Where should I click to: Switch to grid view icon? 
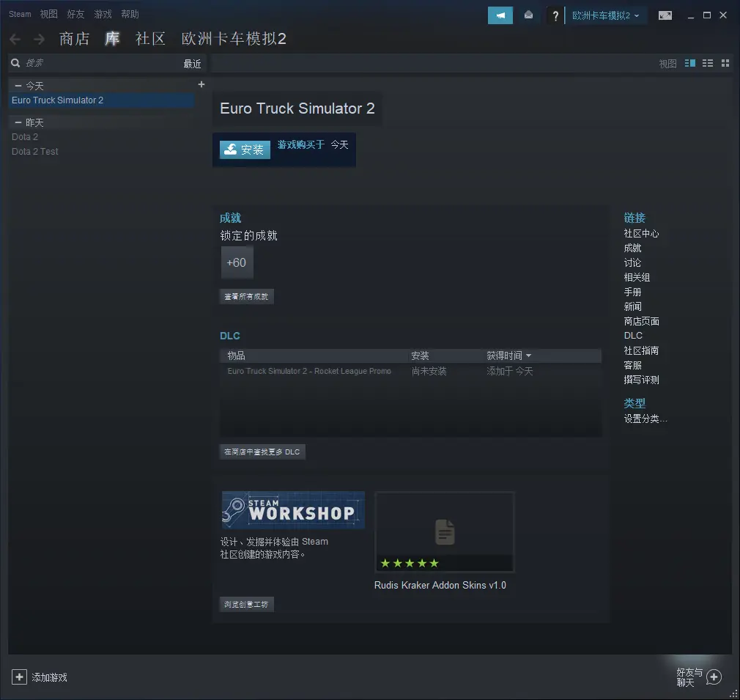(726, 63)
